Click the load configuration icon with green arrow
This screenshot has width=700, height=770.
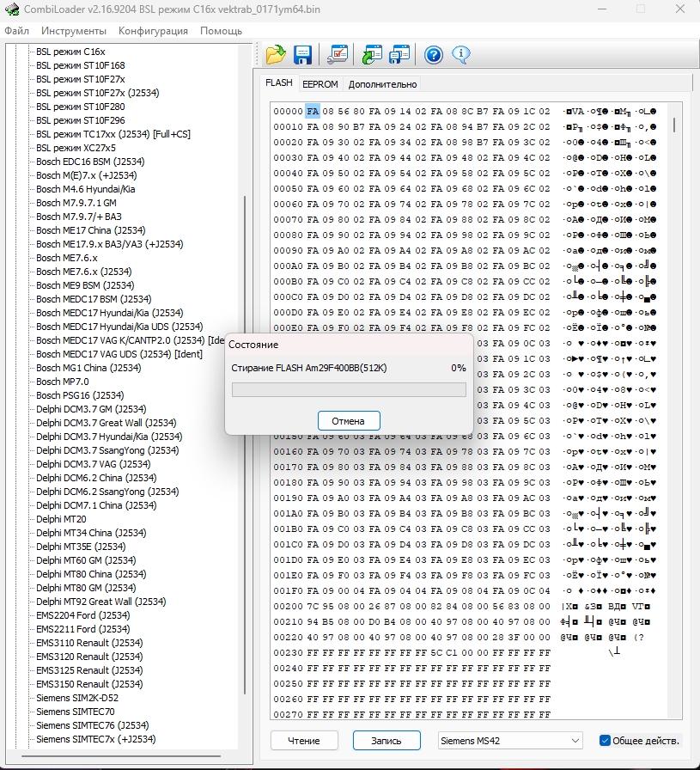pyautogui.click(x=373, y=55)
